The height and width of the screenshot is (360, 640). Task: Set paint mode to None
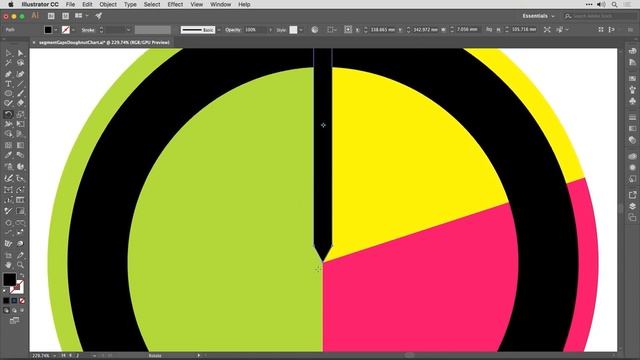(x=22, y=300)
